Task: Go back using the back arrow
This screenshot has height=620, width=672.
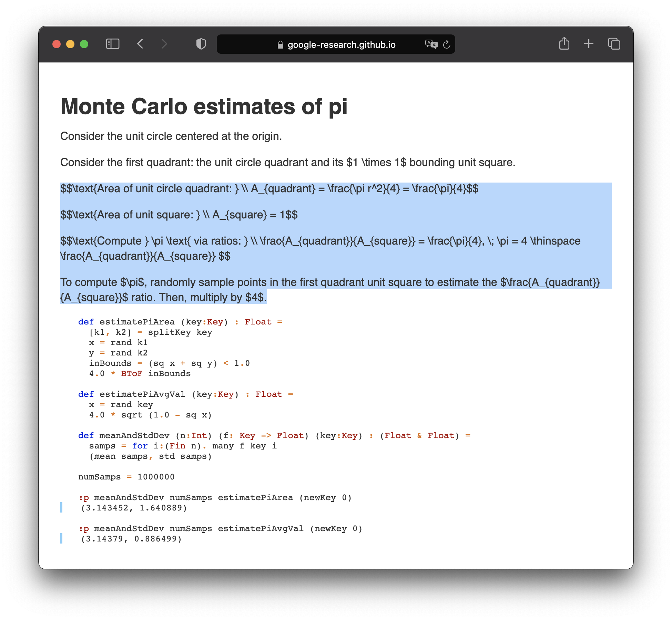Action: click(140, 44)
